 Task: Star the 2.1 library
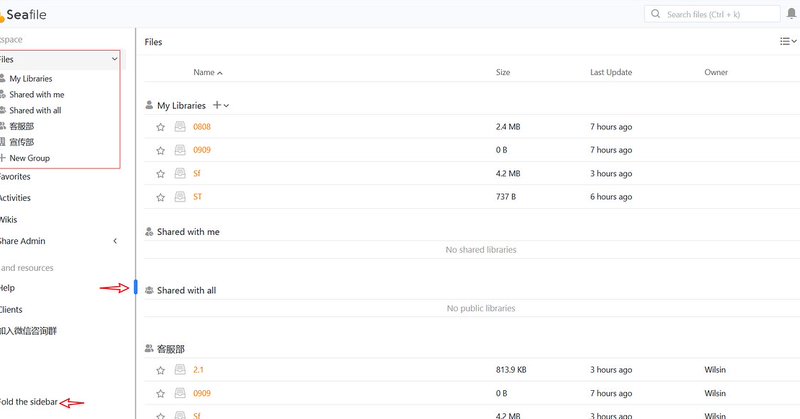[x=161, y=371]
